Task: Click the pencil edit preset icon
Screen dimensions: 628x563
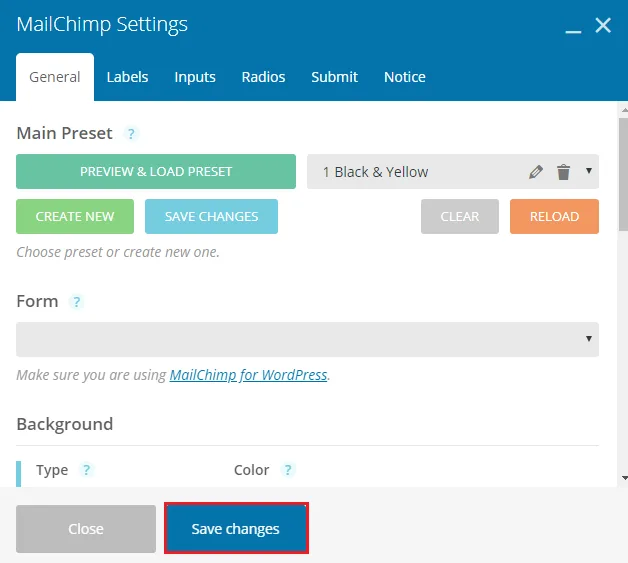Action: (x=536, y=172)
